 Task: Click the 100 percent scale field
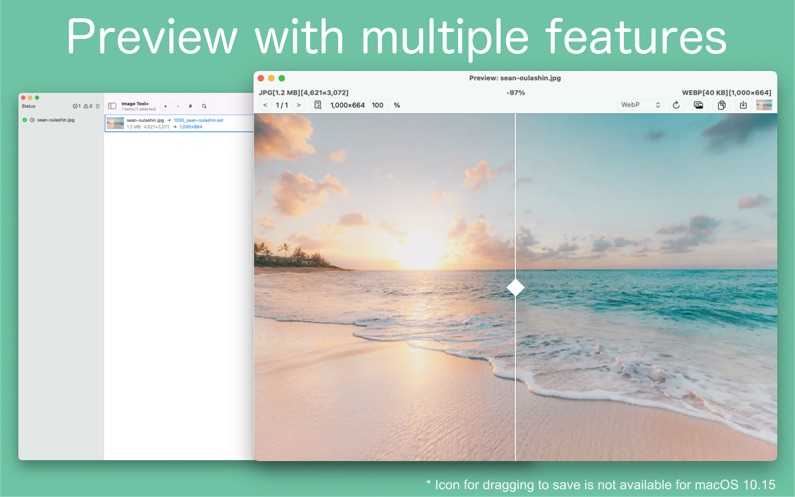click(x=378, y=105)
